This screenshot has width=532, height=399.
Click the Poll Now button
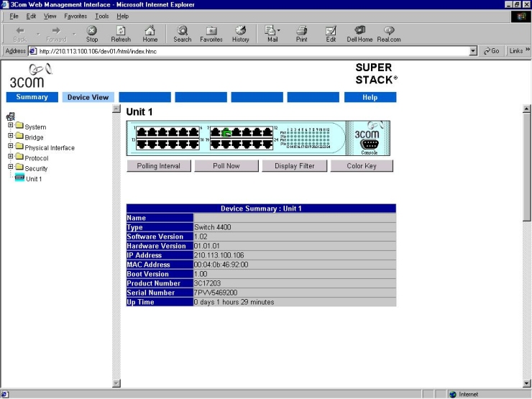click(226, 166)
